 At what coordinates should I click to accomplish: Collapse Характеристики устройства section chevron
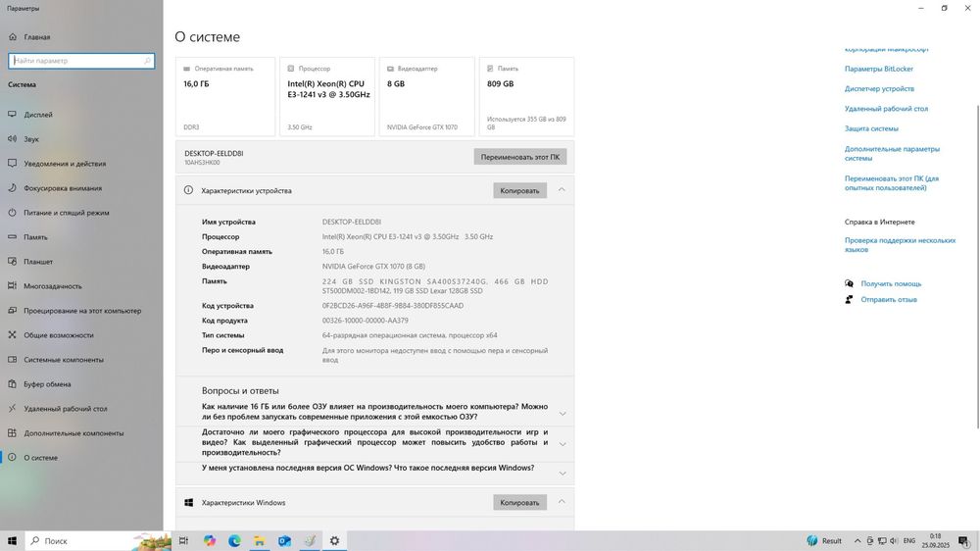pyautogui.click(x=562, y=190)
